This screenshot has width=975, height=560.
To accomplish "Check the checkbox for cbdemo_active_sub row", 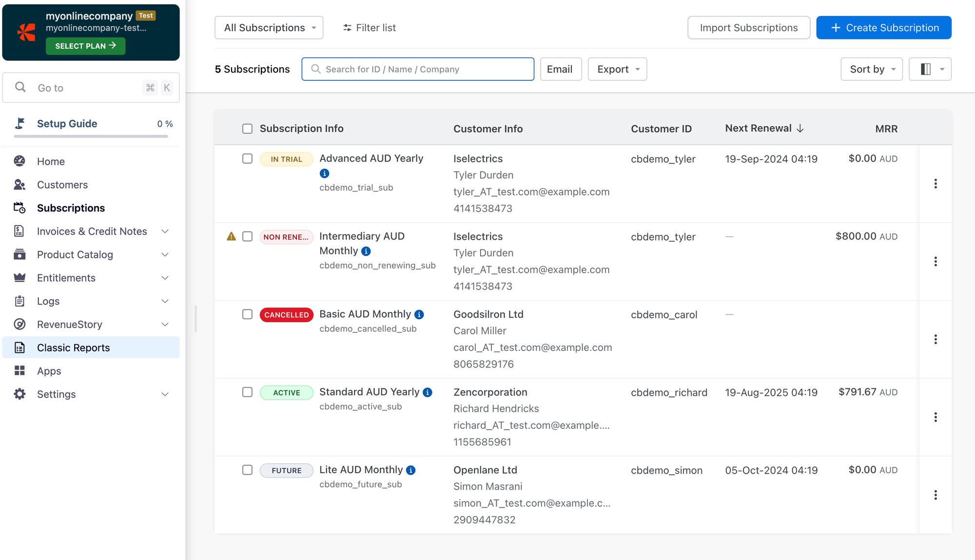I will point(247,392).
